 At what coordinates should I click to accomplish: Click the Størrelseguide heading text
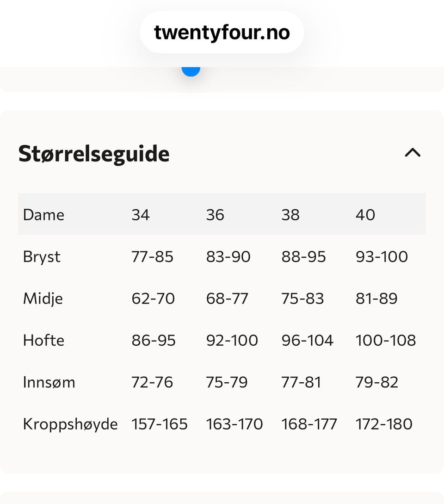[x=94, y=154]
